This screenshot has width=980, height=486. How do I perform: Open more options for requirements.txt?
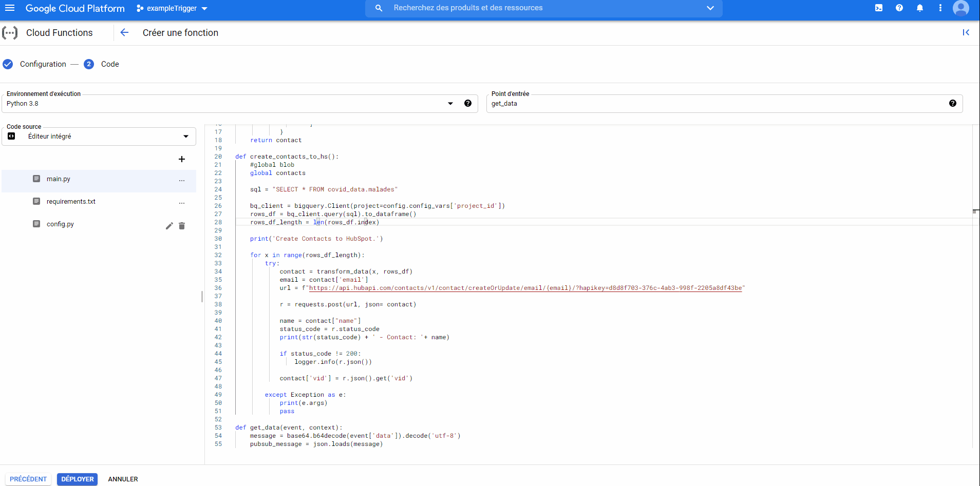pos(182,203)
